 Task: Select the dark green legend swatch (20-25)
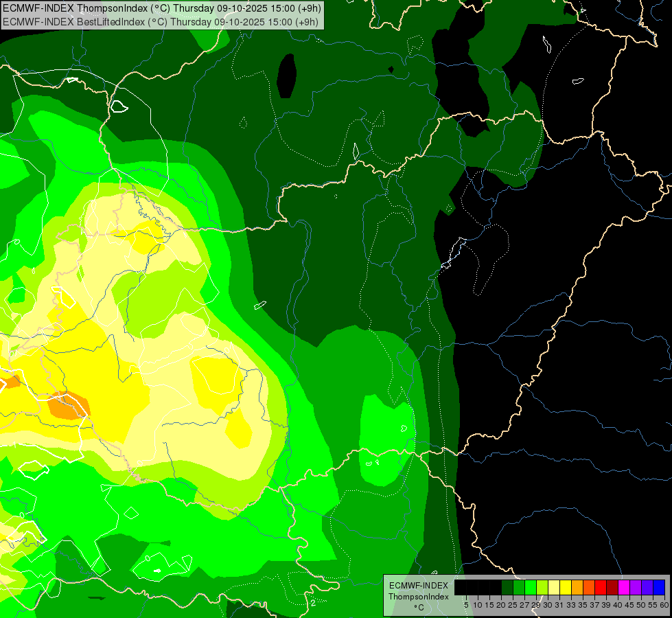[507, 587]
